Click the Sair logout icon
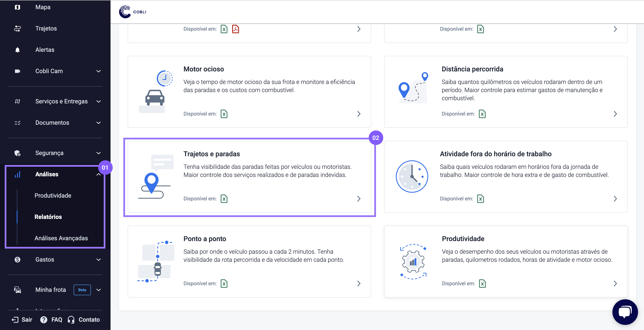Image resolution: width=644 pixels, height=330 pixels. 15,320
